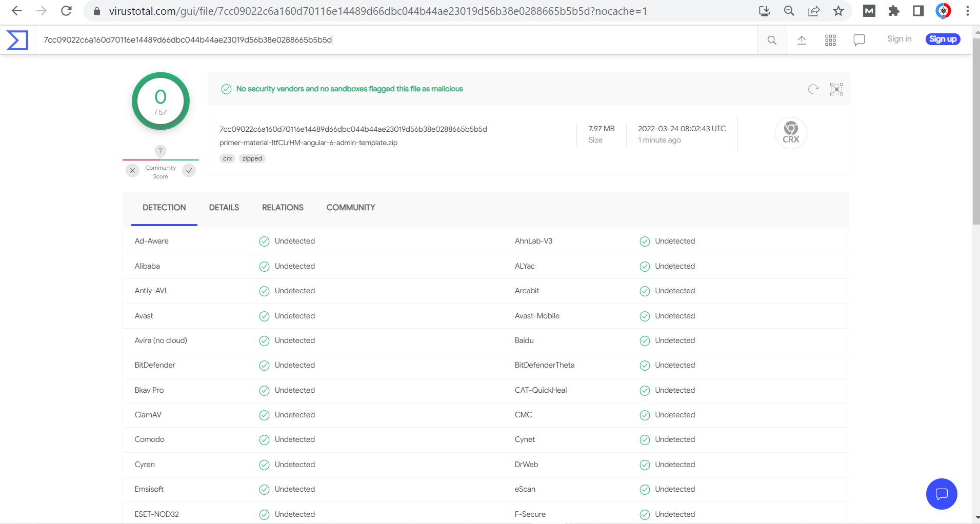Click Sign in link
The image size is (980, 524).
coord(899,39)
